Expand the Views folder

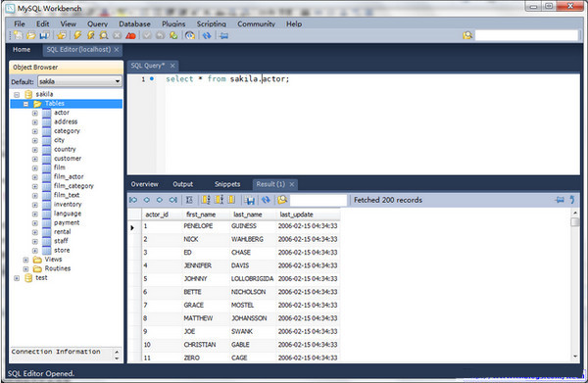[x=25, y=260]
